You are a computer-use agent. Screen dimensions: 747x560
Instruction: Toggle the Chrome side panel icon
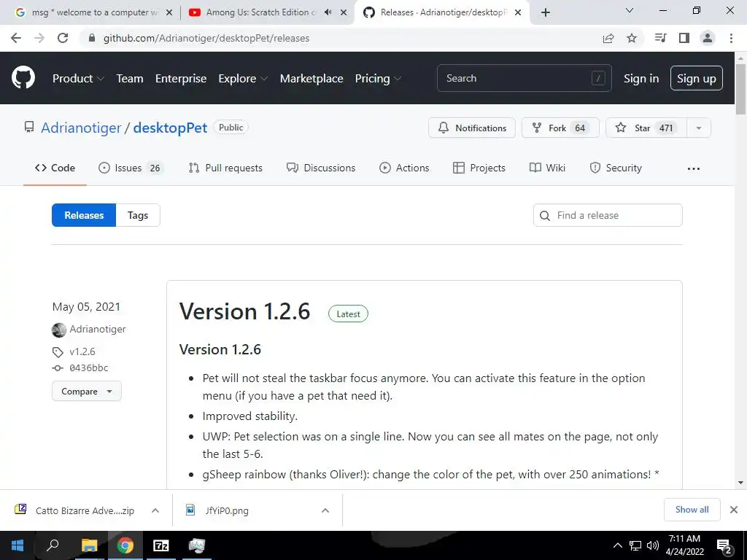click(684, 38)
